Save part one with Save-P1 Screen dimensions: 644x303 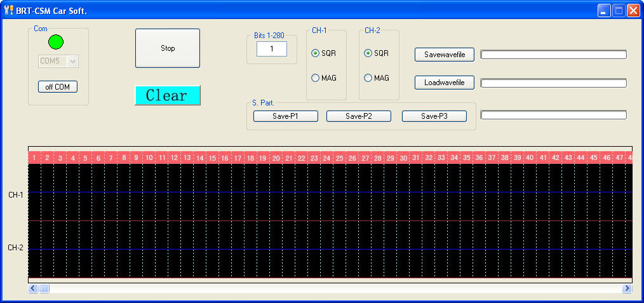pyautogui.click(x=285, y=116)
